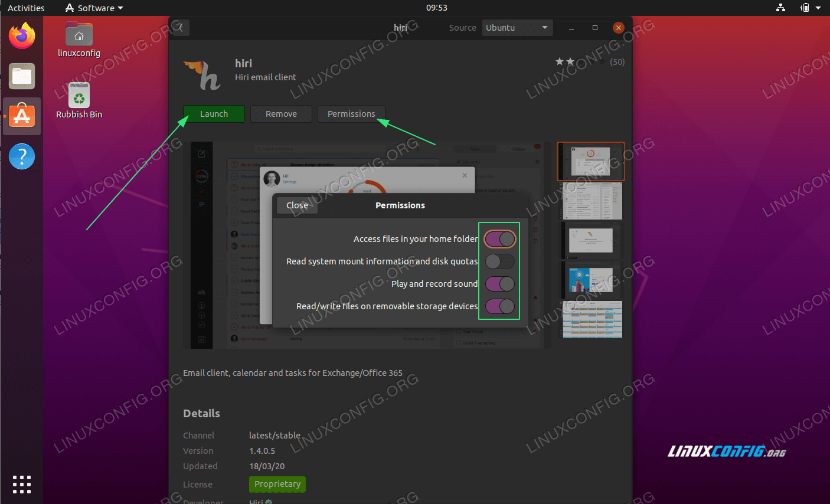
Task: Open Activities overview
Action: pos(26,8)
